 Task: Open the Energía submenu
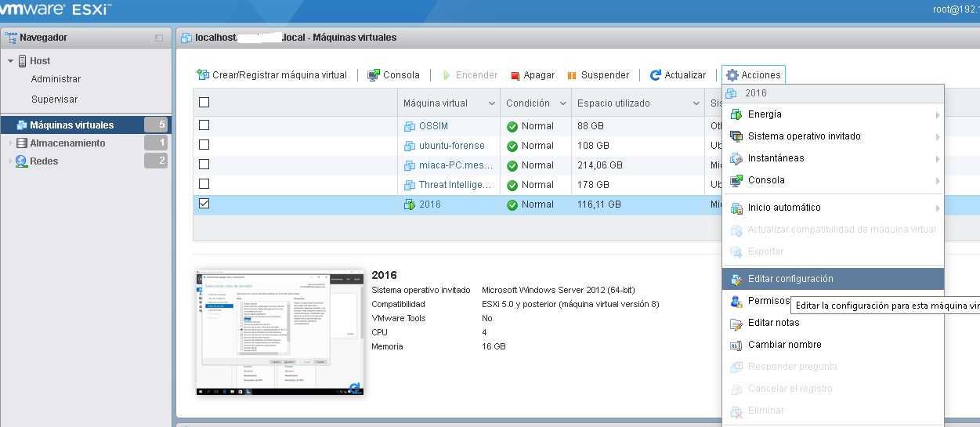coord(765,114)
